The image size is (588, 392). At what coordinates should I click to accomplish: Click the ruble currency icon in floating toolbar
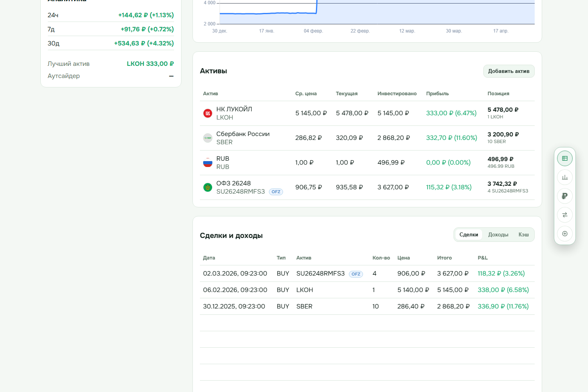pyautogui.click(x=565, y=196)
